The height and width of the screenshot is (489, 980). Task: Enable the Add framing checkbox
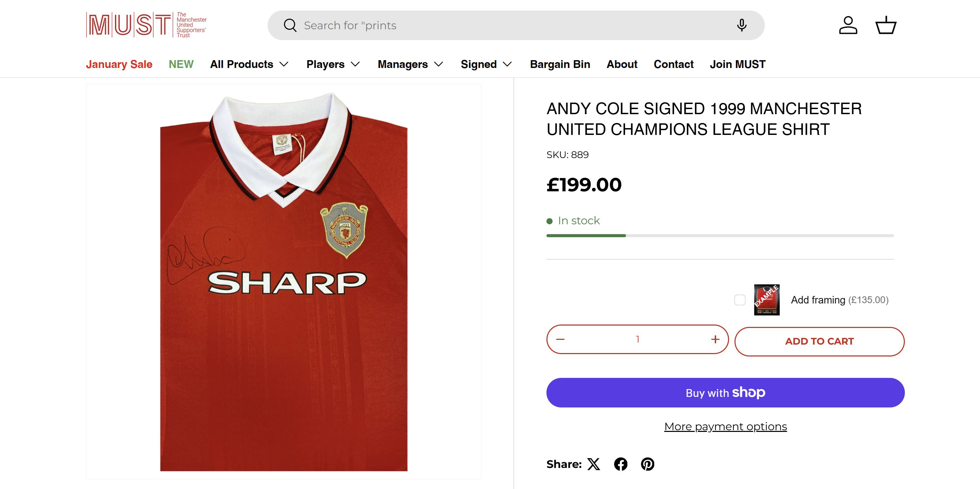click(x=740, y=300)
